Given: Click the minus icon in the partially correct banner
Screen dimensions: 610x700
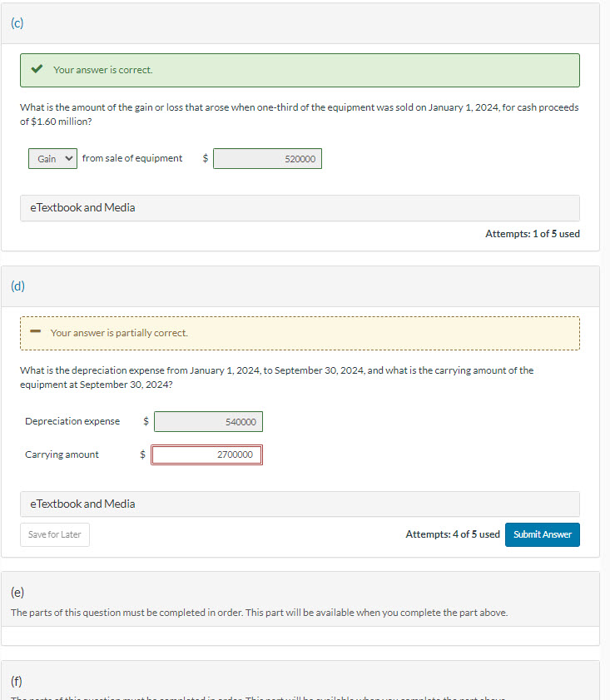Looking at the screenshot, I should 35,333.
